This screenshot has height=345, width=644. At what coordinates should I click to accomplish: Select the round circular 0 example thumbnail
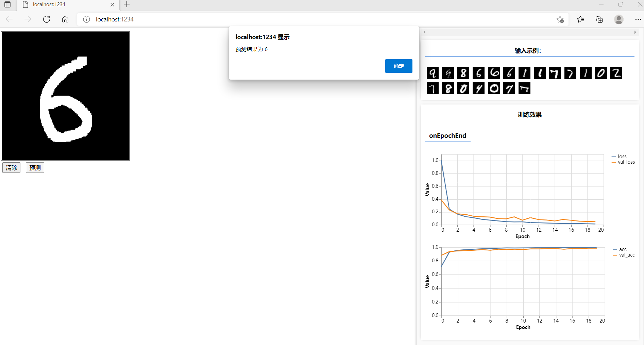(x=494, y=88)
